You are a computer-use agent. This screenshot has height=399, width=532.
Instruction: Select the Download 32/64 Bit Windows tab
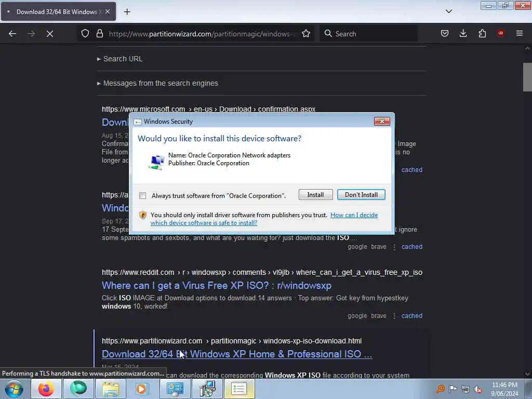tap(58, 11)
